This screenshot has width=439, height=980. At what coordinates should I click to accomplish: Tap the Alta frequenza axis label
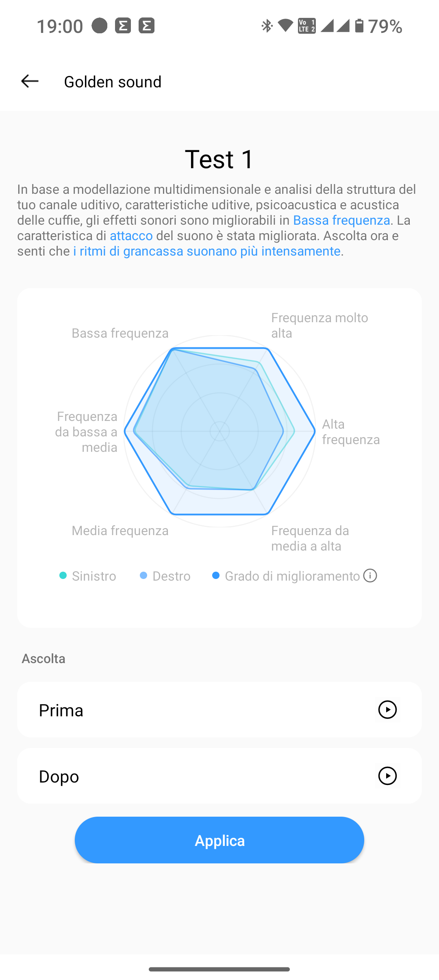pyautogui.click(x=351, y=432)
